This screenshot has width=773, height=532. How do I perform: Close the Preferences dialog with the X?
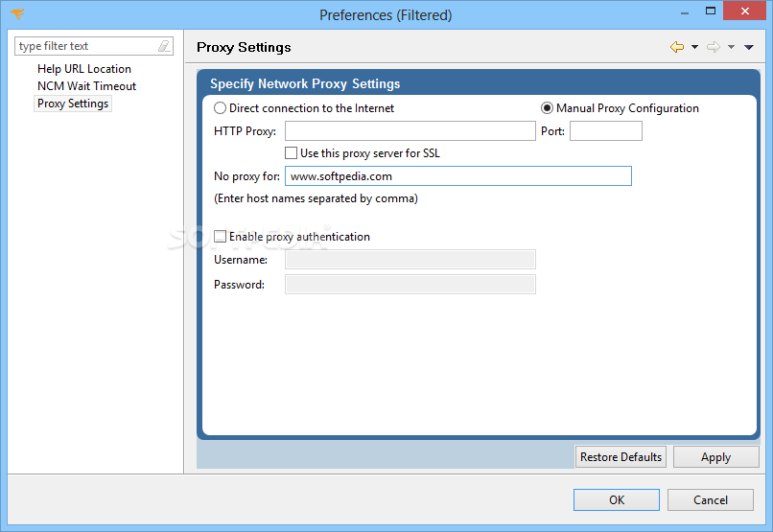click(x=744, y=11)
